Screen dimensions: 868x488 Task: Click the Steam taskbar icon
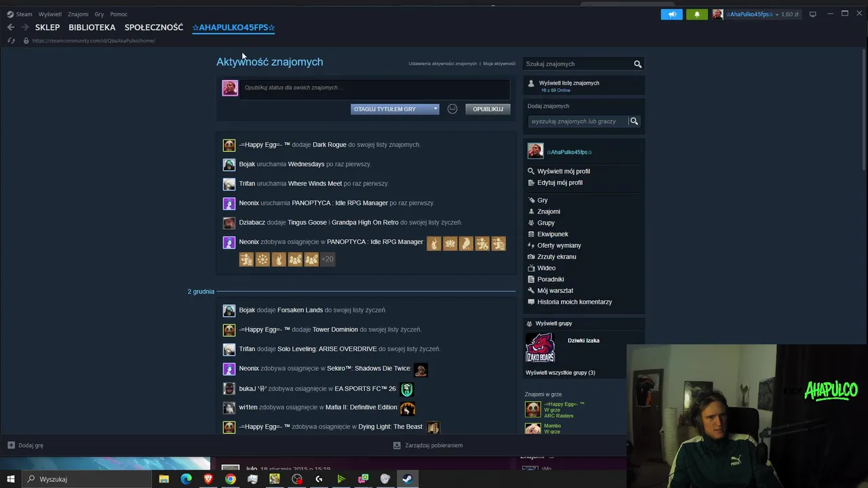click(408, 479)
